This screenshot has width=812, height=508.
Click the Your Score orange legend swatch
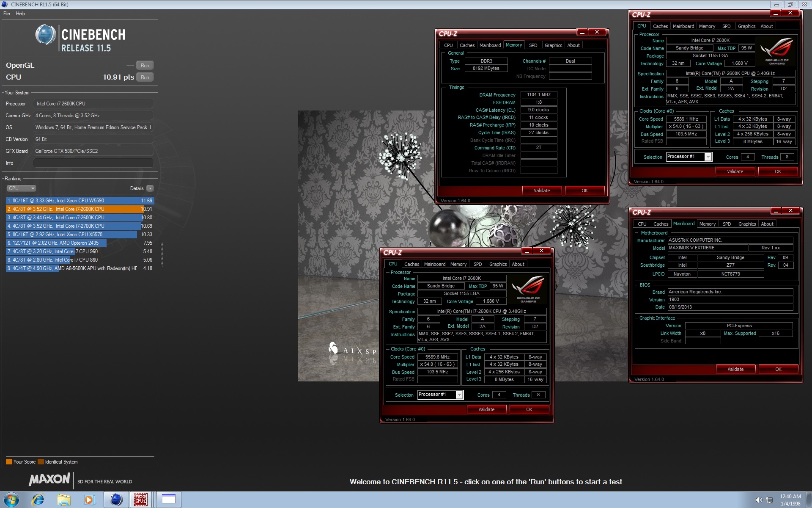point(9,462)
